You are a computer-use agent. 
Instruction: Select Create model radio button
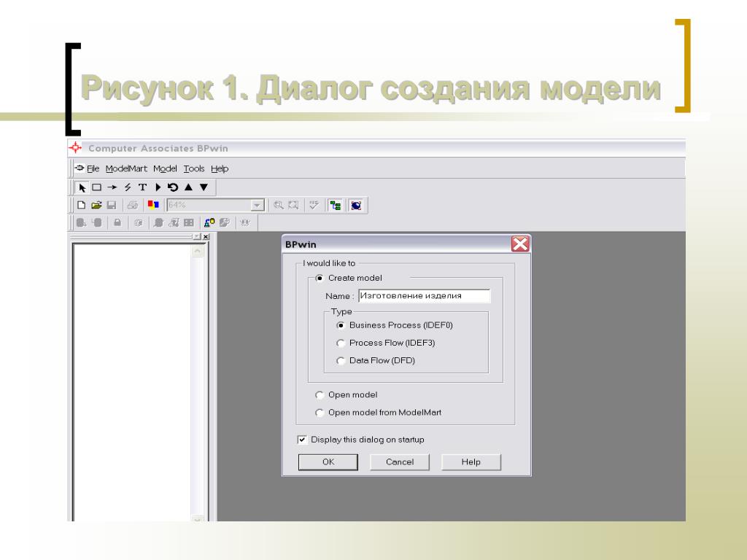320,278
